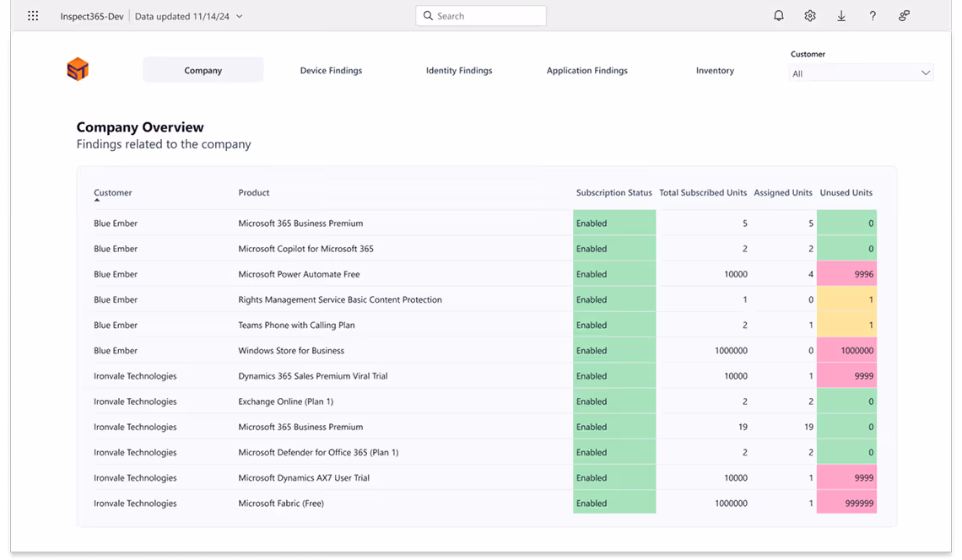Image resolution: width=962 pixels, height=560 pixels.
Task: Click Windows Store for Business product
Action: tap(291, 350)
